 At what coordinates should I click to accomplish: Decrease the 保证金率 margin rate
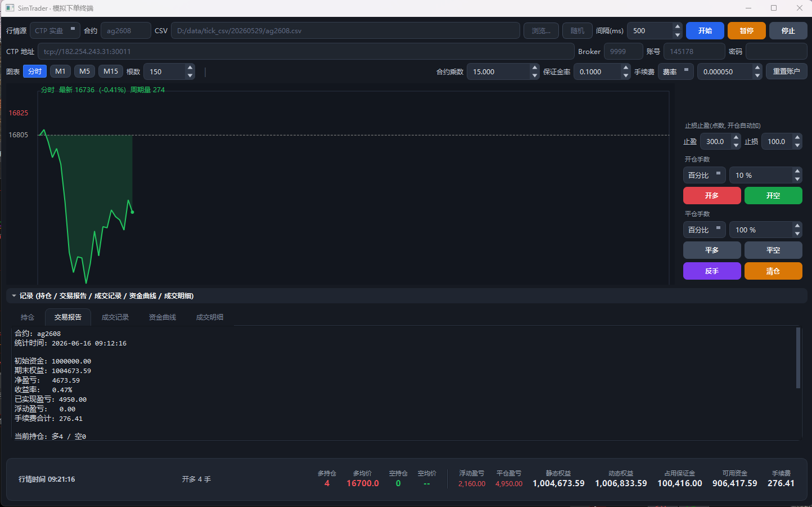point(626,75)
